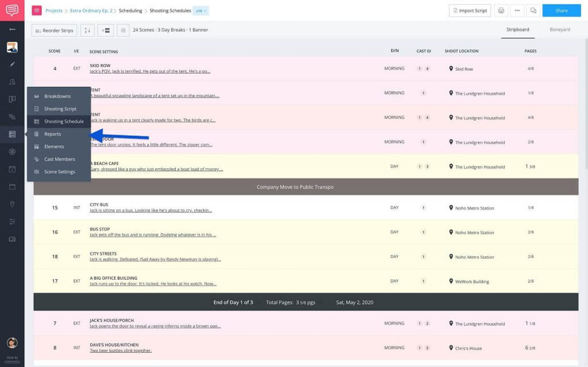Click the SCENE SETTING column header
This screenshot has width=588, height=367.
[104, 52]
